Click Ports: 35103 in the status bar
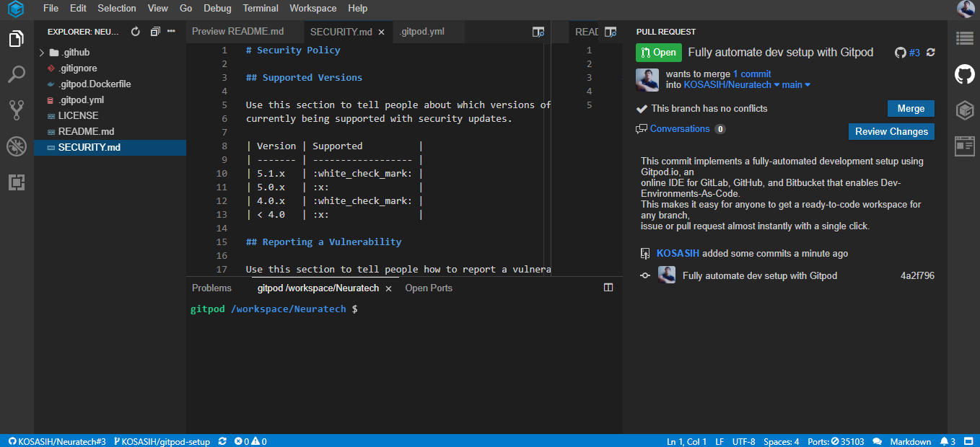Screen dimensions: 980x447 (x=836, y=441)
